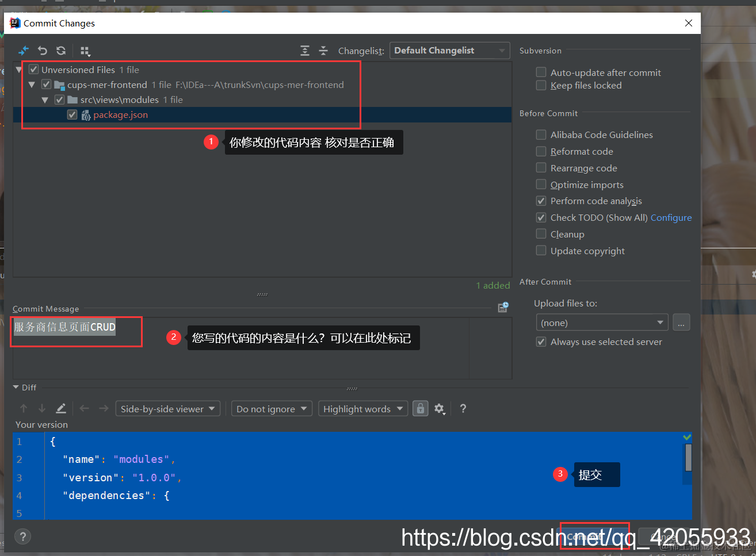
Task: Click the "version": "1.0.0" code line
Action: (122, 477)
